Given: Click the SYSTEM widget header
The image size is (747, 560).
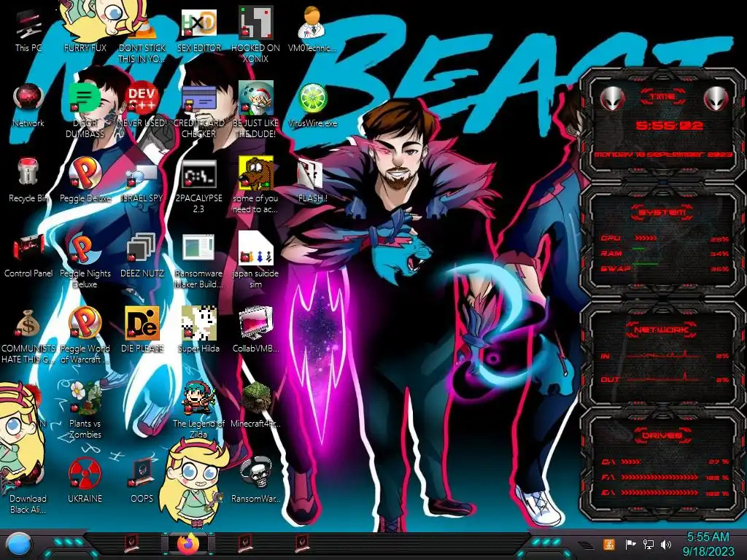Looking at the screenshot, I should [662, 212].
